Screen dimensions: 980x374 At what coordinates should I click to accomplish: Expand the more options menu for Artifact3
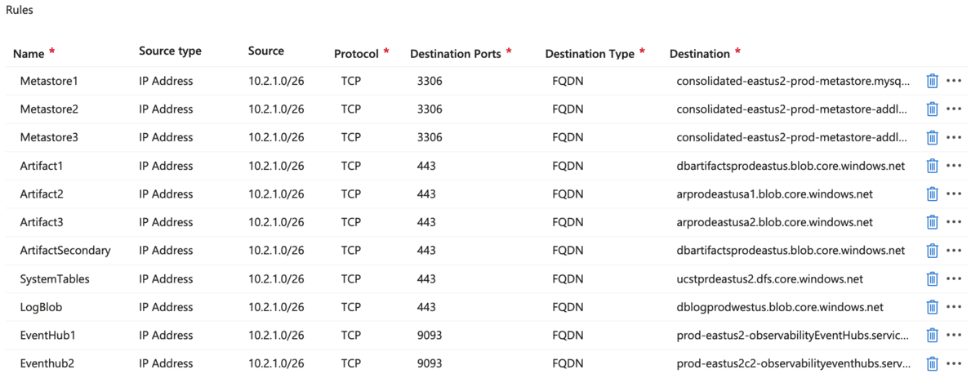pyautogui.click(x=954, y=222)
